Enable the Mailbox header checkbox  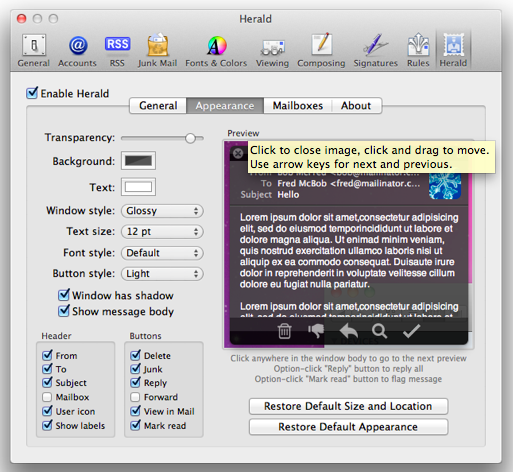pyautogui.click(x=47, y=397)
